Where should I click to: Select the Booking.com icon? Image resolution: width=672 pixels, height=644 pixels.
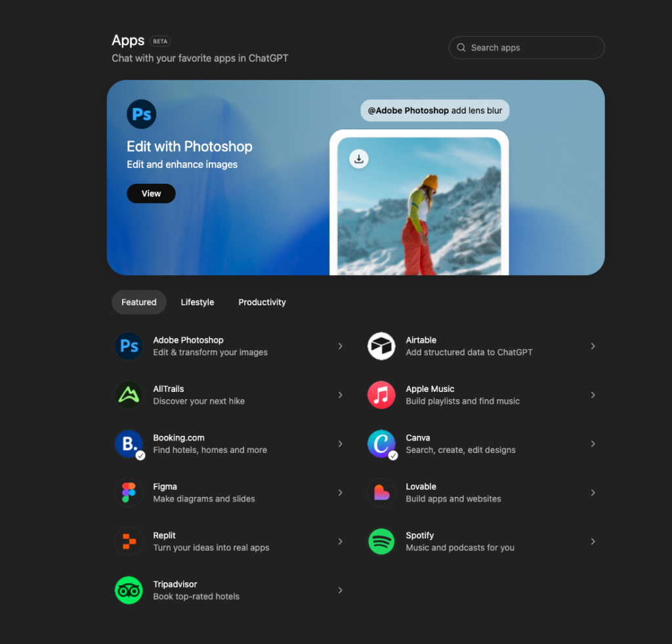[x=129, y=444]
